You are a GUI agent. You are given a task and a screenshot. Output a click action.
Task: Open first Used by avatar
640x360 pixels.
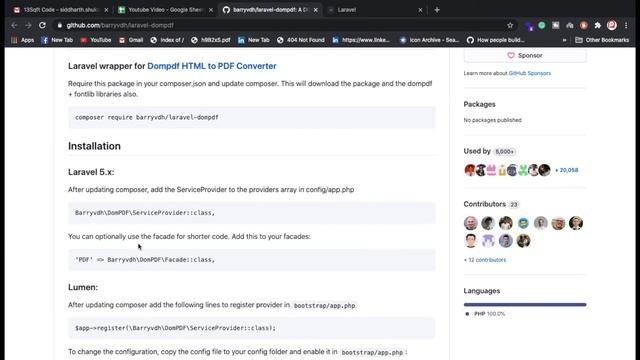(470, 170)
